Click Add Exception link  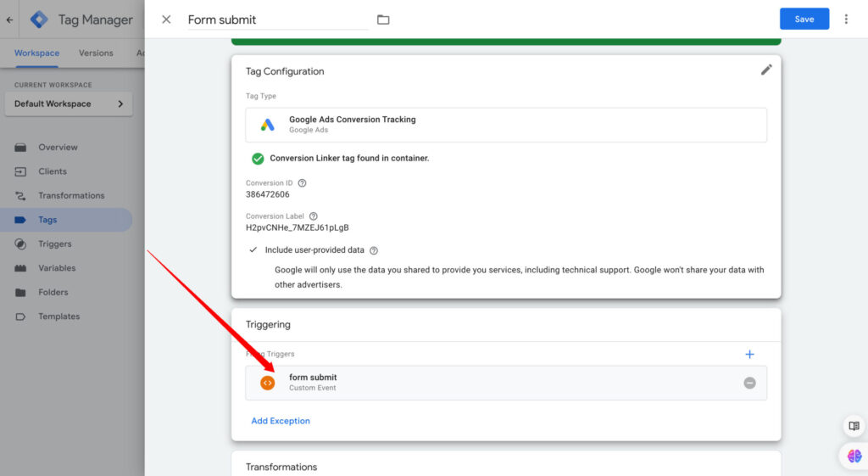[x=281, y=421]
